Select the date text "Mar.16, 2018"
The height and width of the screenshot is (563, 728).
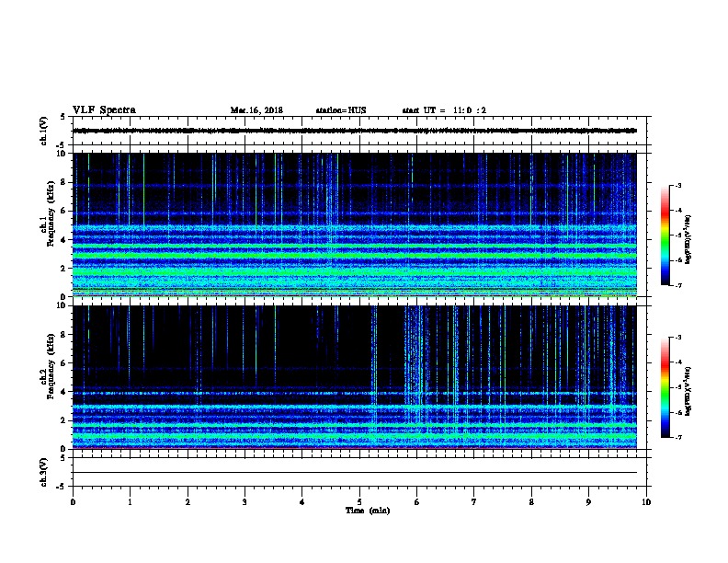[x=256, y=110]
